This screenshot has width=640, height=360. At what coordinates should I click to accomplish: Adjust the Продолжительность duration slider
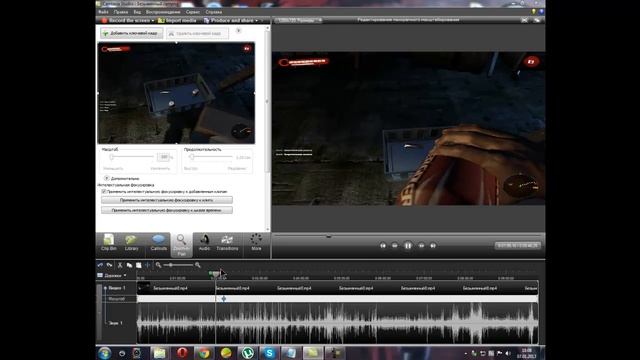(x=191, y=157)
